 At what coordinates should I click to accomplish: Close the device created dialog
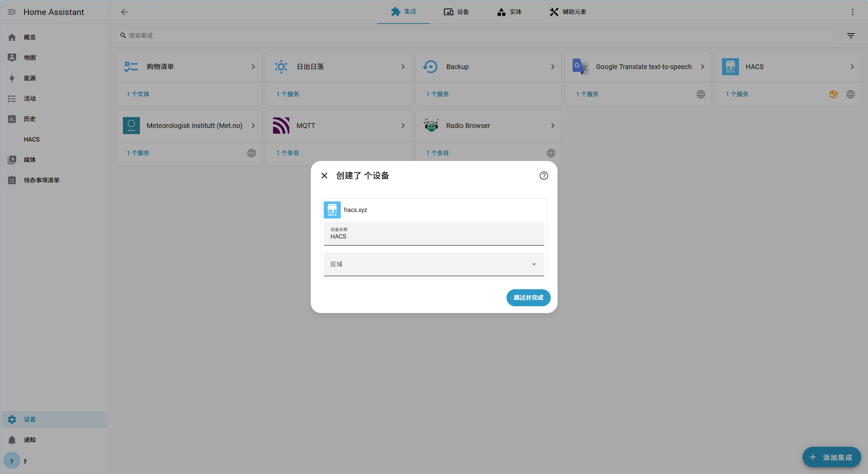pyautogui.click(x=324, y=176)
